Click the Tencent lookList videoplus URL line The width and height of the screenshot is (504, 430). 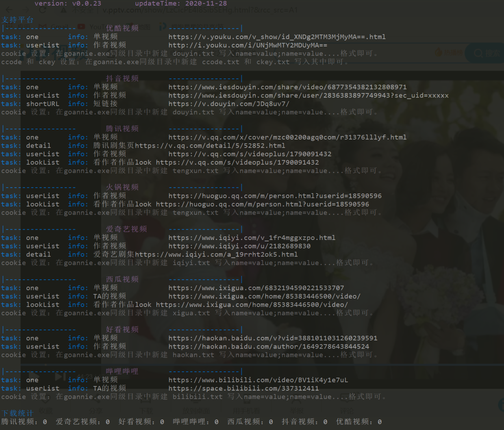pyautogui.click(x=237, y=163)
